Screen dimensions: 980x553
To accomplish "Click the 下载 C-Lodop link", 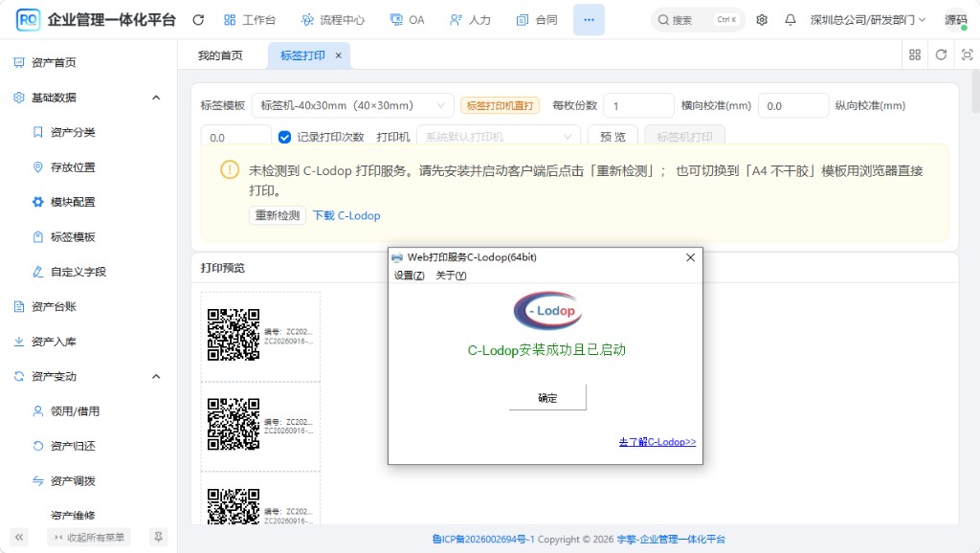I will [346, 215].
